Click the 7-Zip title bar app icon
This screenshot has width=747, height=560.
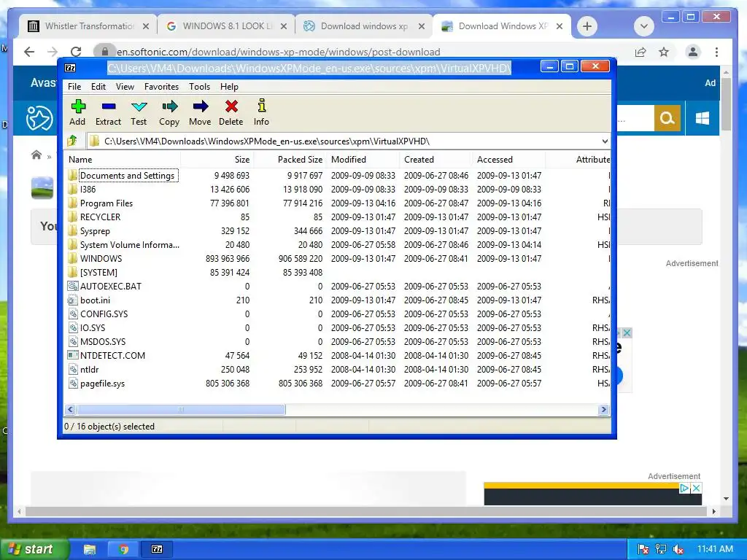tap(70, 68)
